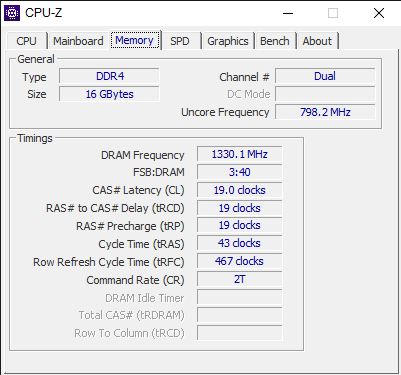
Task: Click the CPU-Z application icon in title bar
Action: click(x=12, y=13)
